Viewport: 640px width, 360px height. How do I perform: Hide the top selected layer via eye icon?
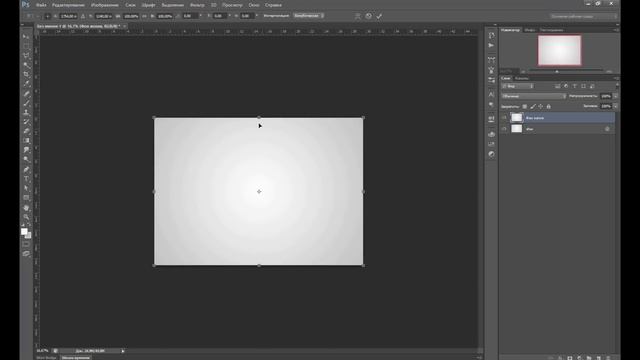click(504, 118)
